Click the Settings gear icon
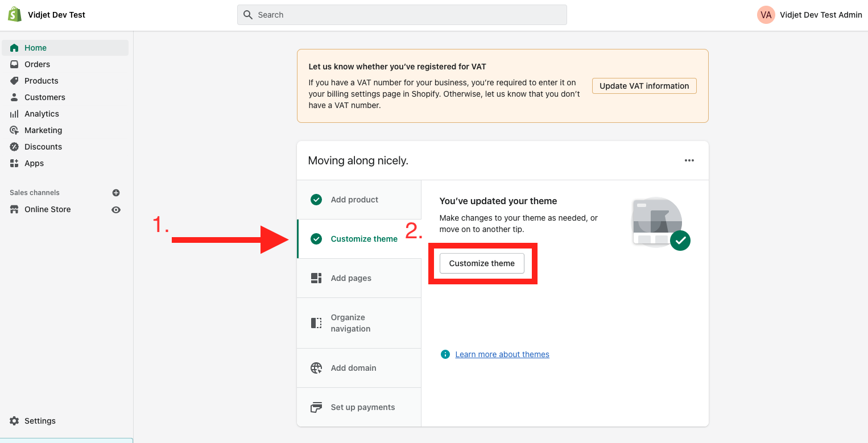Image resolution: width=868 pixels, height=443 pixels. [14, 421]
